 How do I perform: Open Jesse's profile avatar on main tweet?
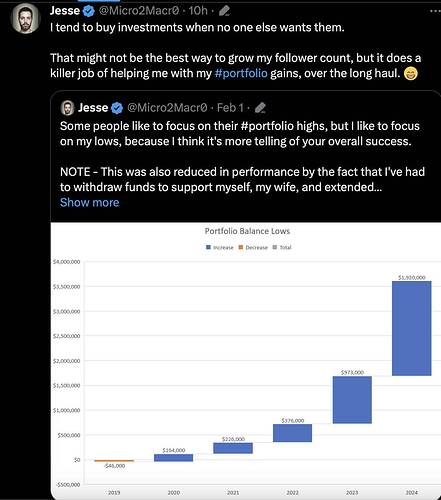click(x=25, y=18)
